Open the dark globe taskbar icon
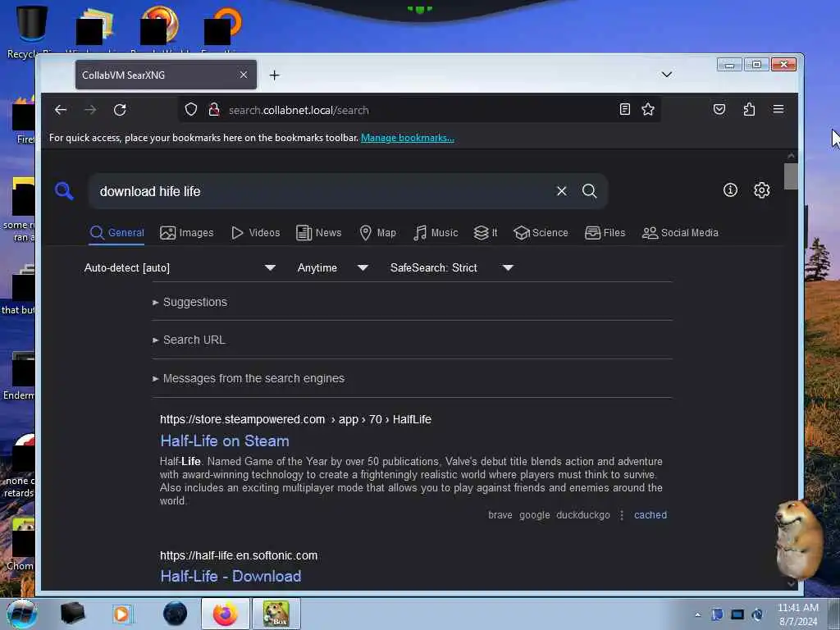Image resolution: width=840 pixels, height=630 pixels. [175, 614]
